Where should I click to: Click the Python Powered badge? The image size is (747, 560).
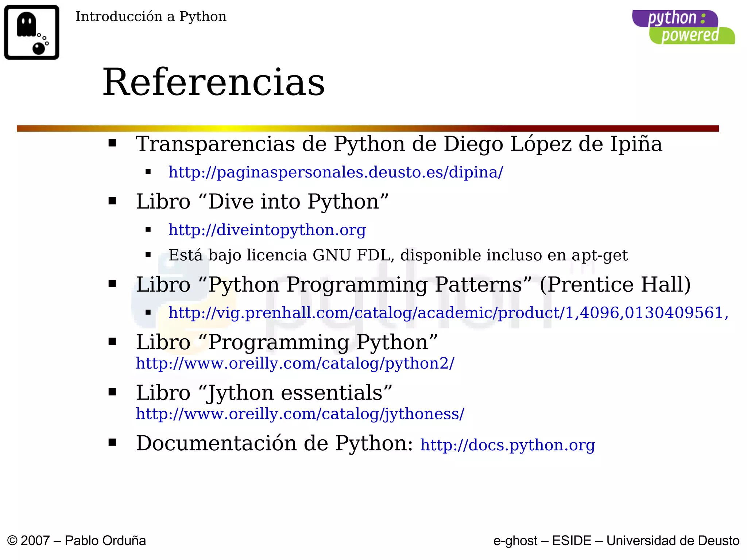[x=683, y=27]
